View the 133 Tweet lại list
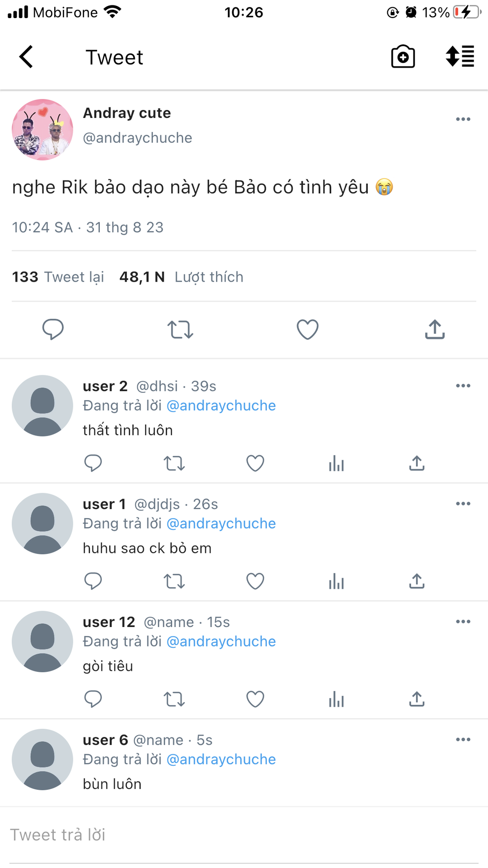The width and height of the screenshot is (488, 868). pyautogui.click(x=58, y=277)
